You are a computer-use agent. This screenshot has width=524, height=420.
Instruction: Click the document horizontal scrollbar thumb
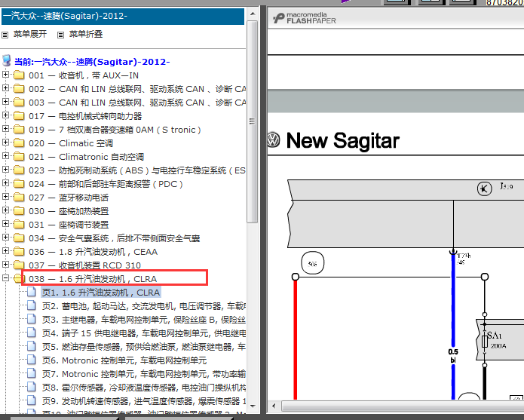403,406
